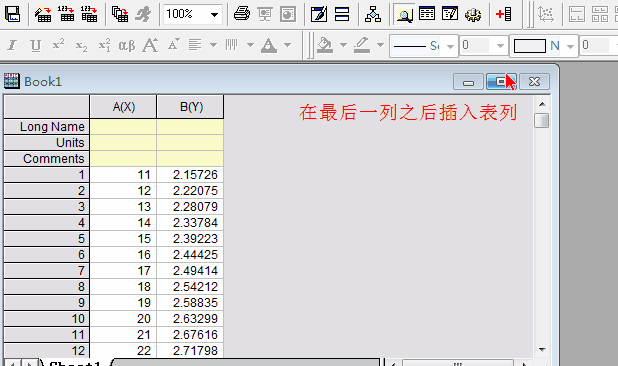Click the vertical bars line-spacing icon

(232, 45)
